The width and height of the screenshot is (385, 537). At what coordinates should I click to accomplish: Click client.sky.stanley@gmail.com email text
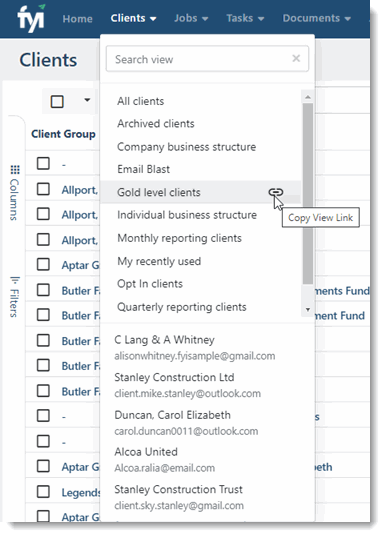(179, 505)
